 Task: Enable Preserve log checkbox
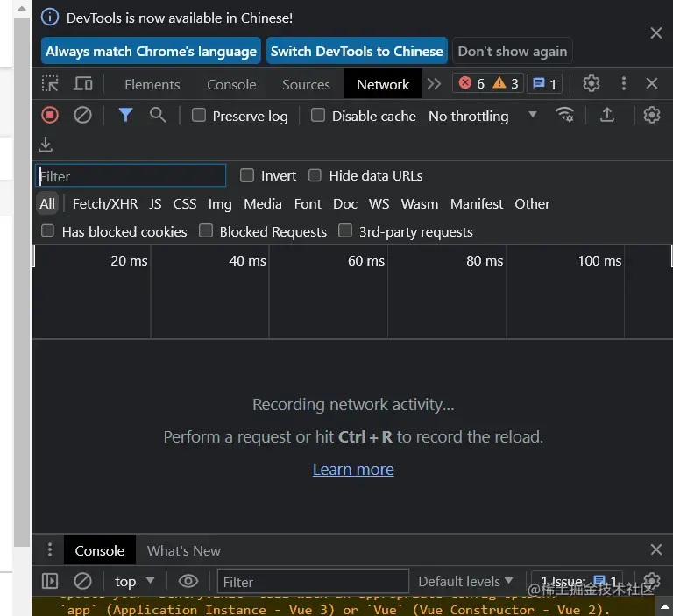point(198,115)
